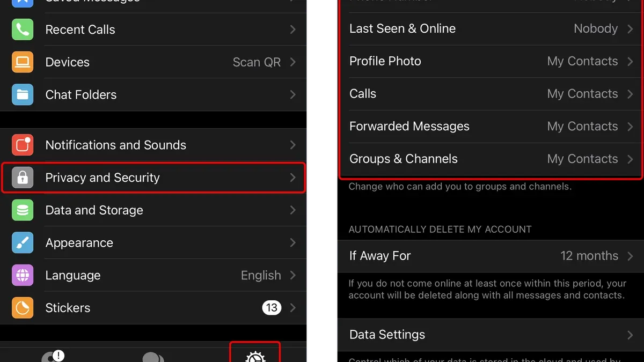Image resolution: width=644 pixels, height=362 pixels.
Task: Tap the Automatically Delete My Account header
Action: coord(440,229)
